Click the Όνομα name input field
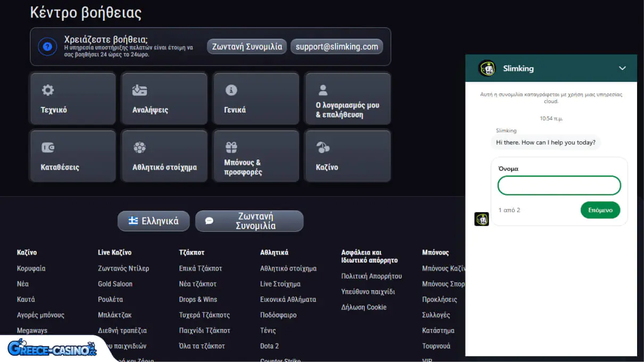Screen dimensions: 644x362 (559, 186)
